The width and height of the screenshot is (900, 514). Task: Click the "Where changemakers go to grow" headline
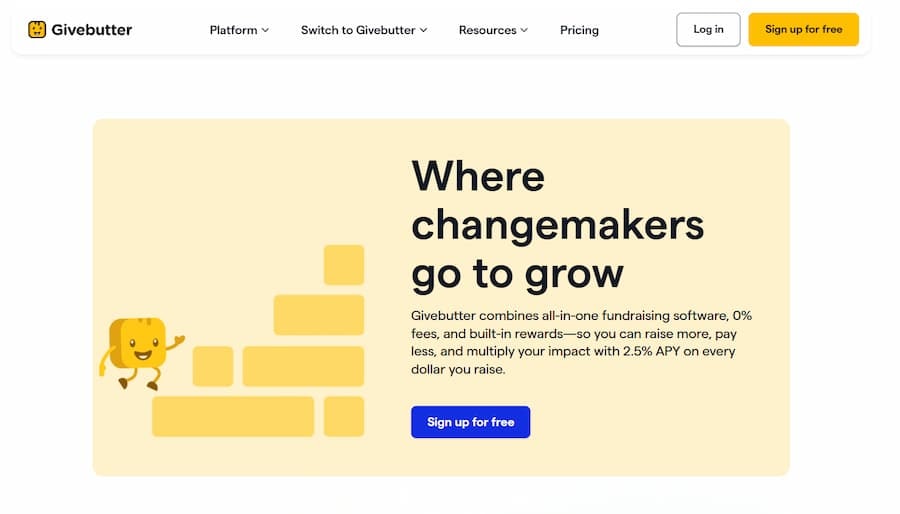point(557,225)
